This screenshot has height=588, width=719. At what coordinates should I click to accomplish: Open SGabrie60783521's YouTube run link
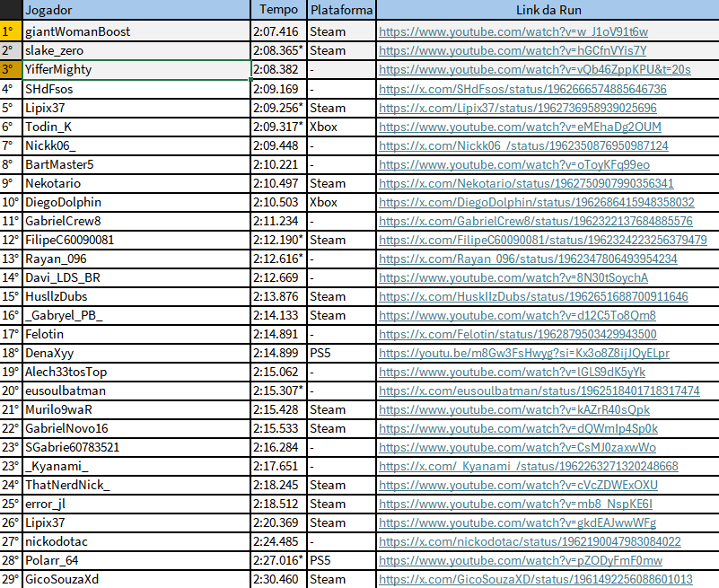pos(517,447)
